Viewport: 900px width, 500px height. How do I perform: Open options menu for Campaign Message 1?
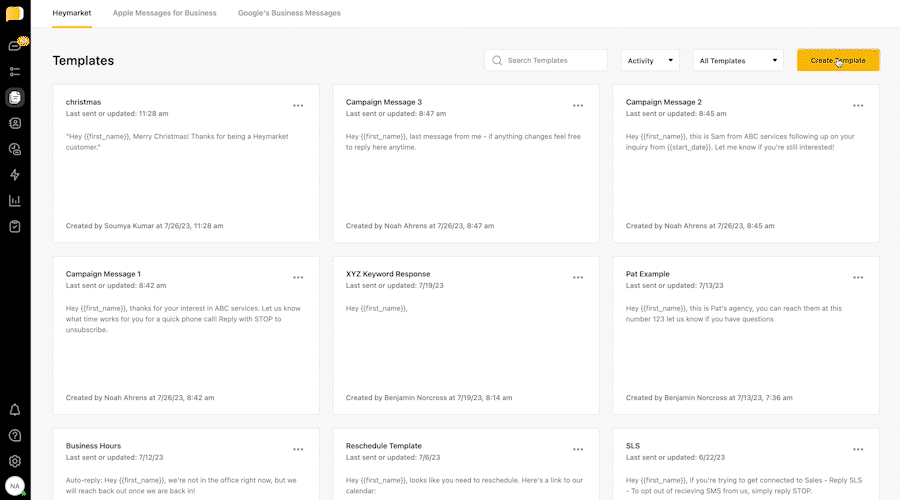coord(298,277)
